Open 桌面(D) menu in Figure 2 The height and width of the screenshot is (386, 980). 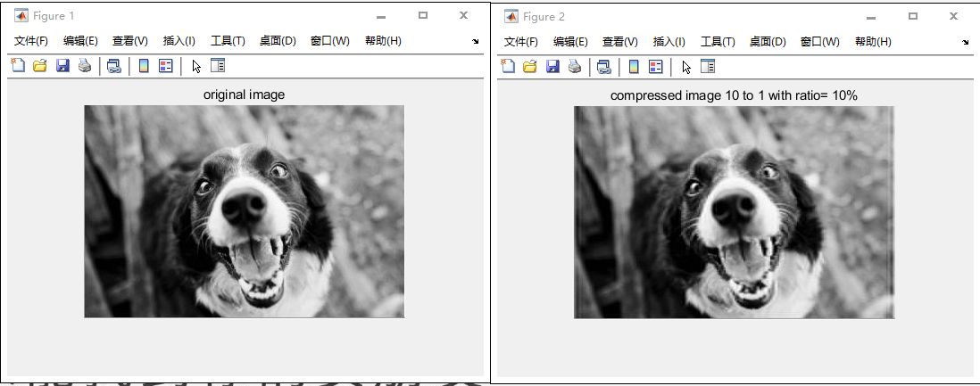point(768,42)
